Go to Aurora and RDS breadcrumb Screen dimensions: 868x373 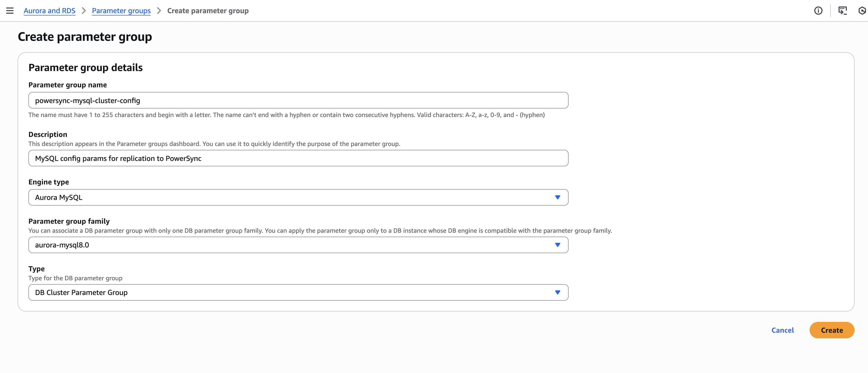[50, 11]
